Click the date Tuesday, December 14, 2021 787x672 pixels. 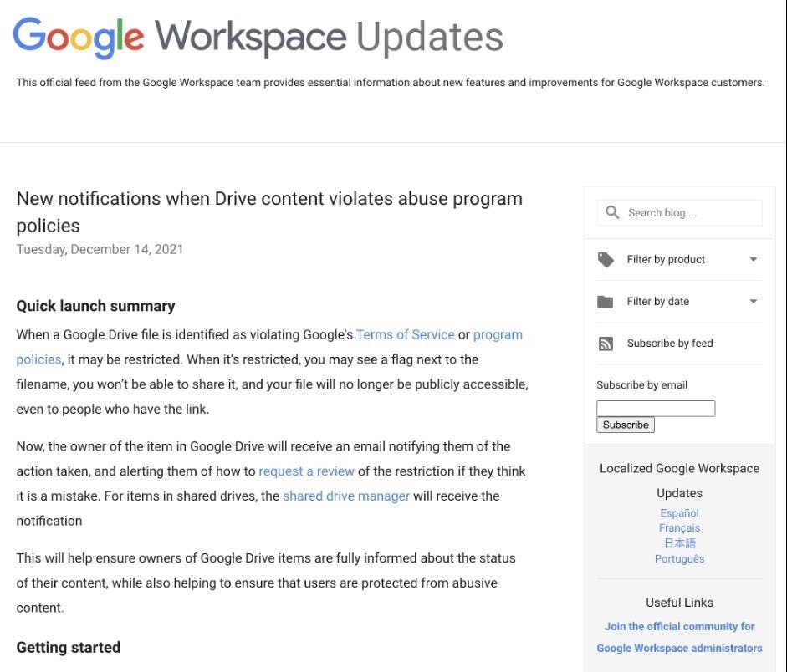[x=100, y=249]
